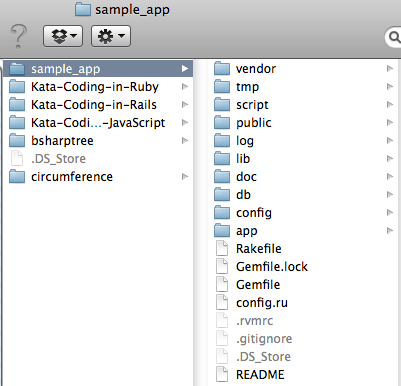Select the .gitignore hidden file name
This screenshot has width=401, height=386.
(x=264, y=339)
